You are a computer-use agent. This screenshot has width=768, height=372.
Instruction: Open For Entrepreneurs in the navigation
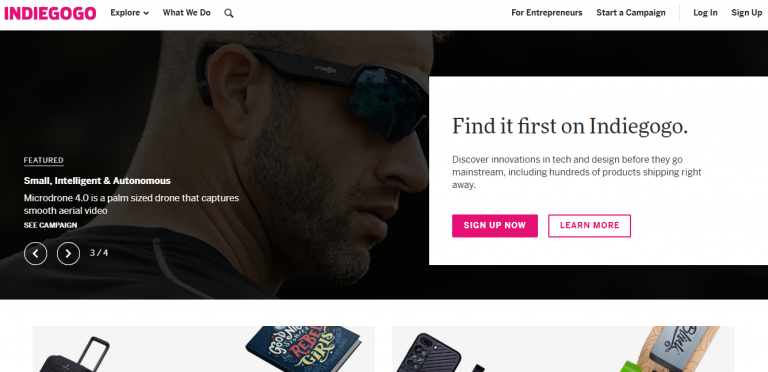547,13
